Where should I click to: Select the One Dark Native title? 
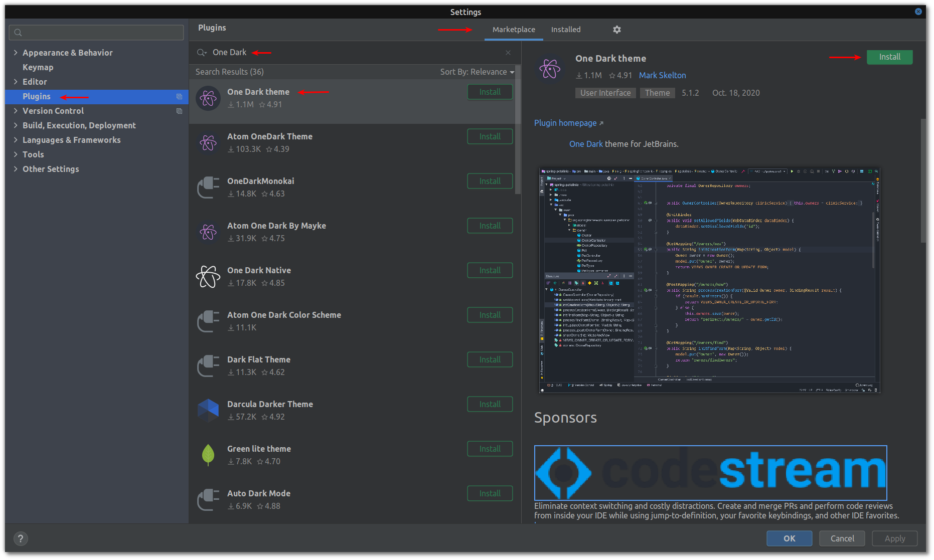[x=259, y=270]
